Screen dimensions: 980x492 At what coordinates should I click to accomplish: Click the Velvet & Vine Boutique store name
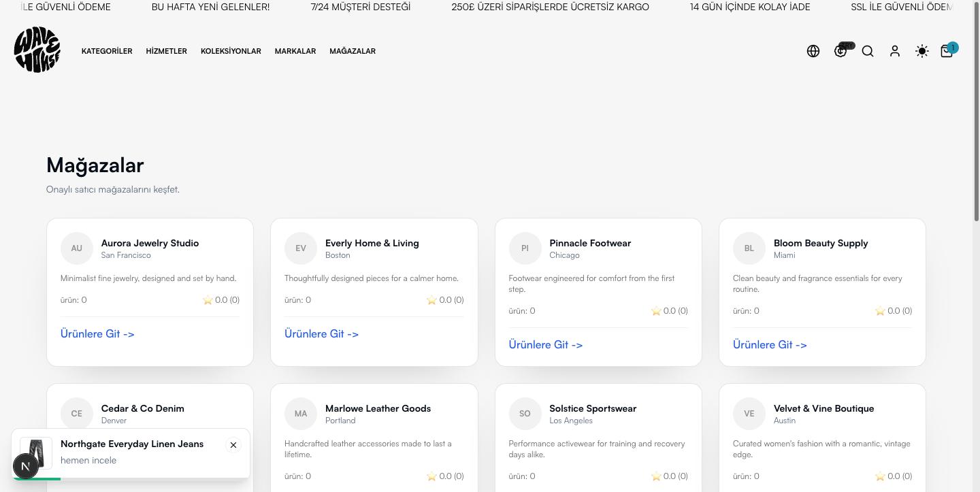(x=823, y=408)
